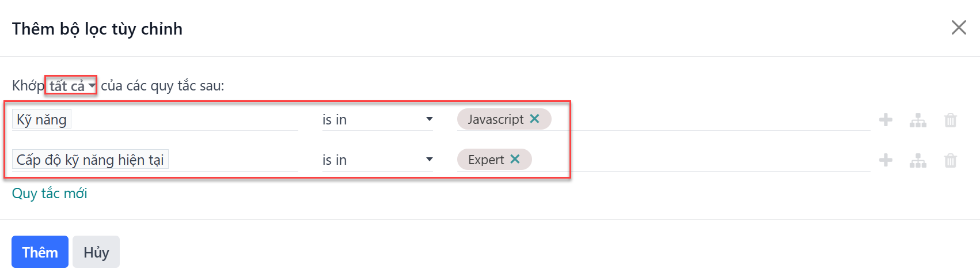Add branch icon on Kỹ năng row

tap(918, 120)
